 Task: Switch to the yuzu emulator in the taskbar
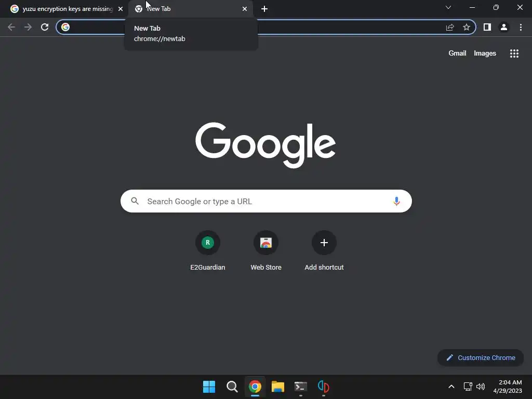(323, 387)
